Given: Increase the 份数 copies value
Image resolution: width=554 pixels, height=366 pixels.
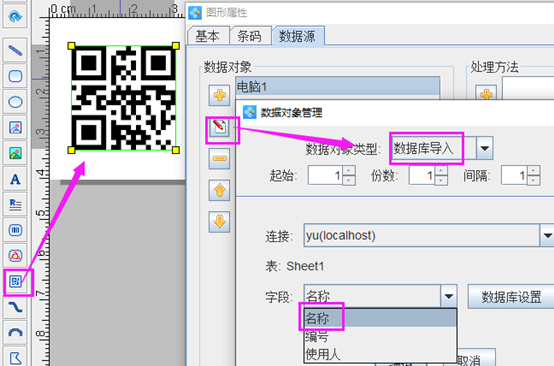Looking at the screenshot, I should (x=441, y=171).
